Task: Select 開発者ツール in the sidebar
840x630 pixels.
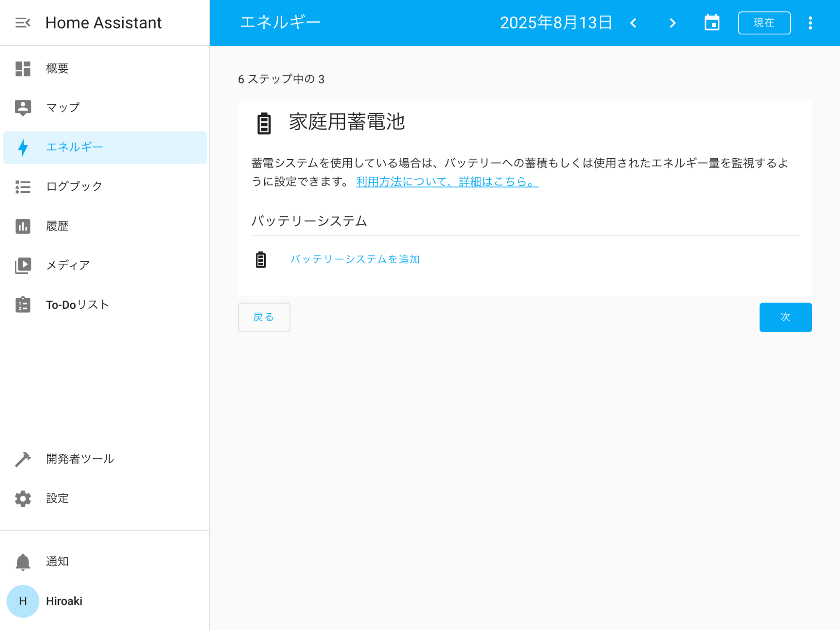Action: (x=105, y=459)
